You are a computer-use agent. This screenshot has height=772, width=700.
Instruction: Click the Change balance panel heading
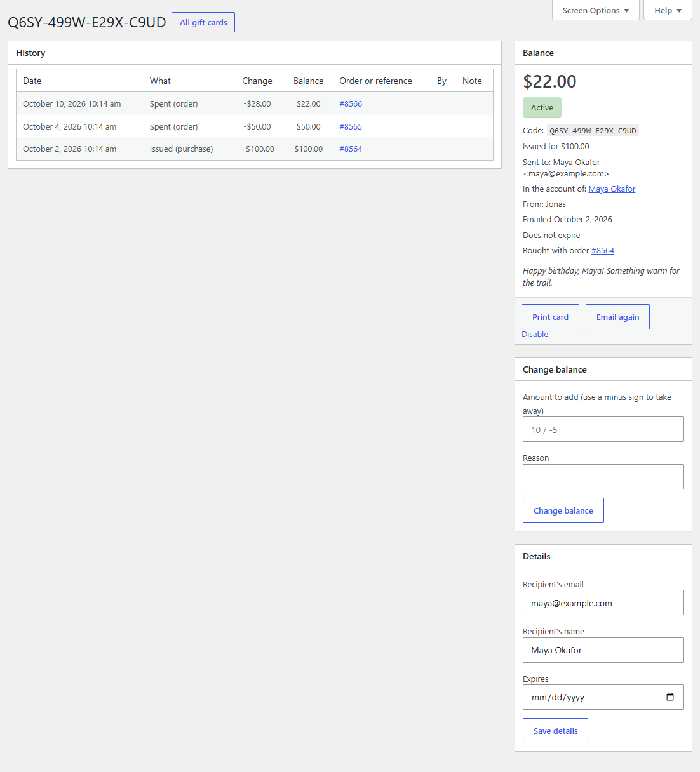[555, 370]
